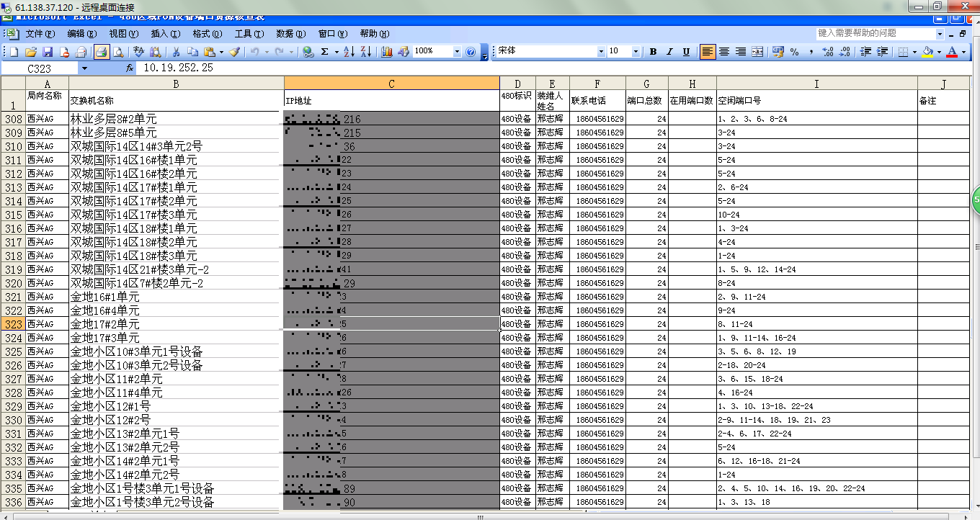Open the 视图 (View) menu
980x520 pixels.
pyautogui.click(x=123, y=34)
